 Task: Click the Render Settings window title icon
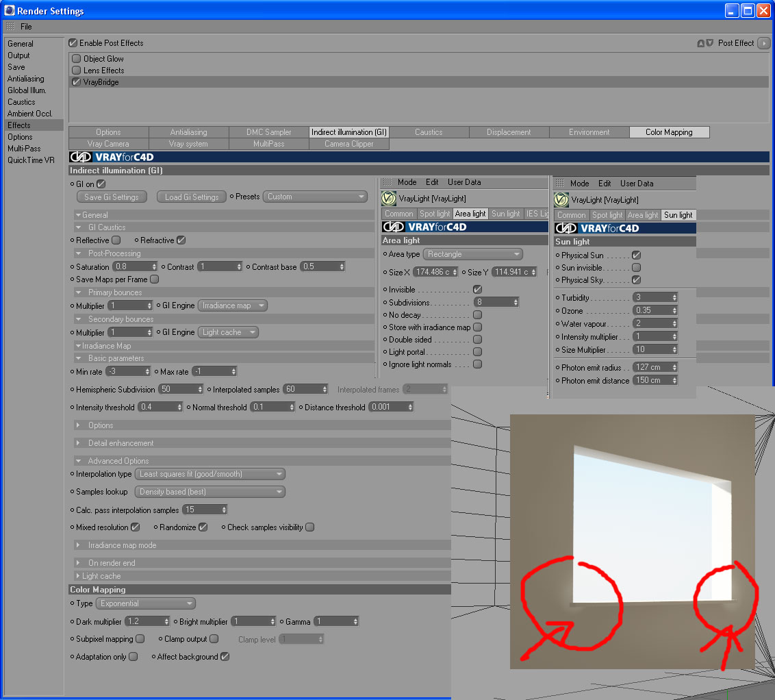(9, 10)
